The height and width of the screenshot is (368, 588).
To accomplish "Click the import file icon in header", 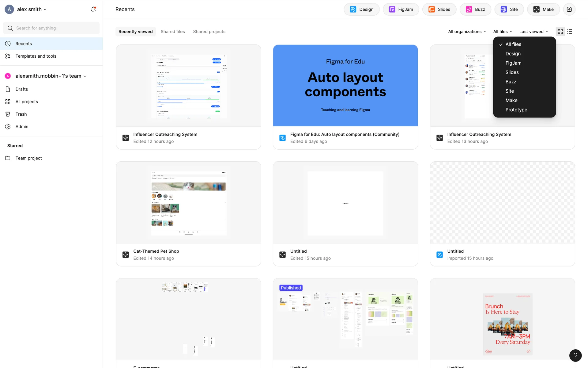I will pos(569,10).
